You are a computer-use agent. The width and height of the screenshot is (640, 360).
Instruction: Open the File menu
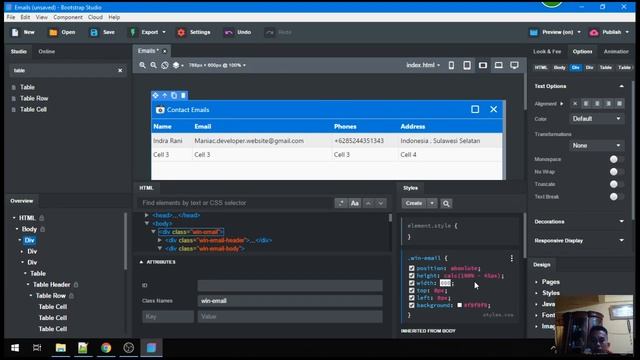[x=11, y=17]
